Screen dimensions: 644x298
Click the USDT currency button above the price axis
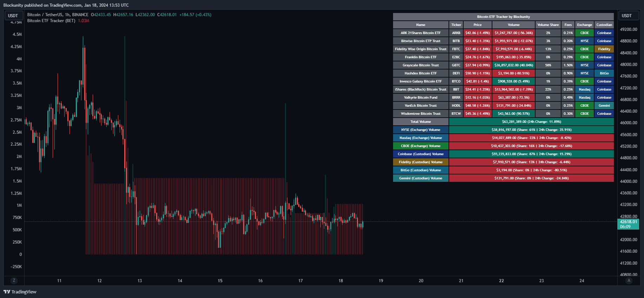pos(628,15)
